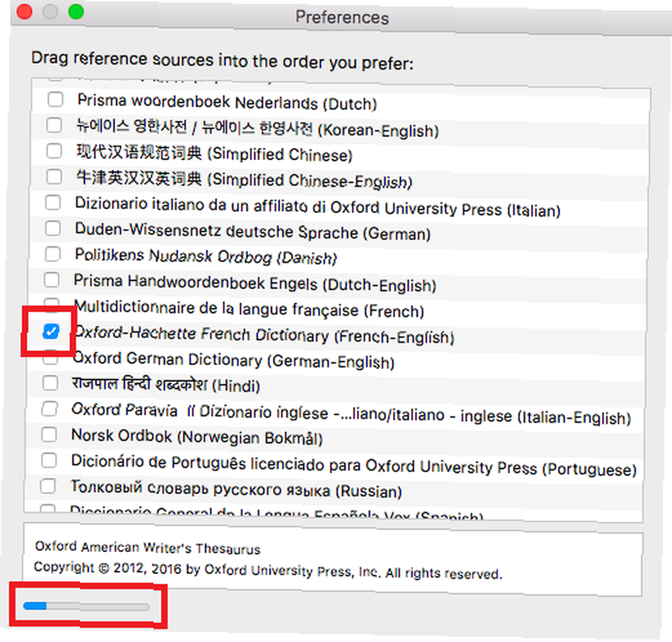This screenshot has height=642, width=672.
Task: Tick the Толковый словарь (Russian) checkbox
Action: [x=48, y=486]
